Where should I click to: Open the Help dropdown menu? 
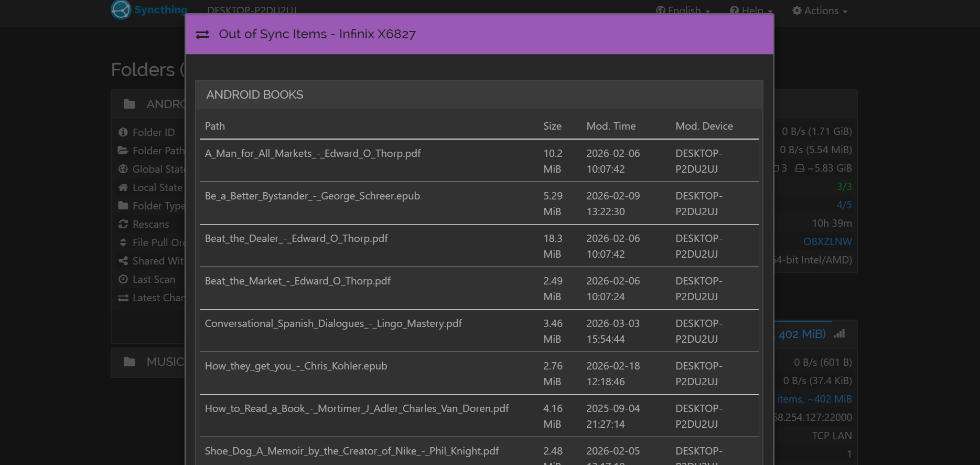(x=751, y=10)
